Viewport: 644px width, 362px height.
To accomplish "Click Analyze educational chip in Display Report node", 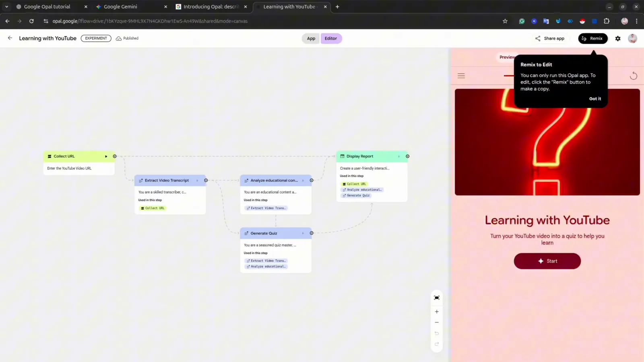I will point(362,190).
